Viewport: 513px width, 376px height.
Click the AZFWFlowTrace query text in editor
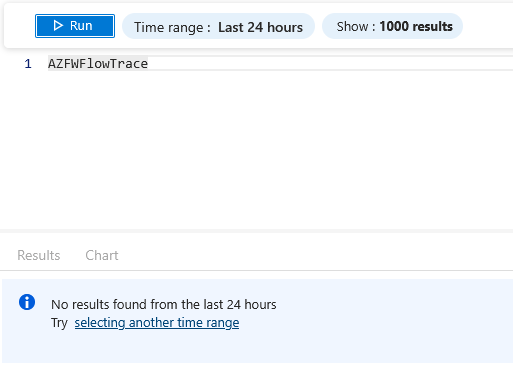click(x=98, y=64)
